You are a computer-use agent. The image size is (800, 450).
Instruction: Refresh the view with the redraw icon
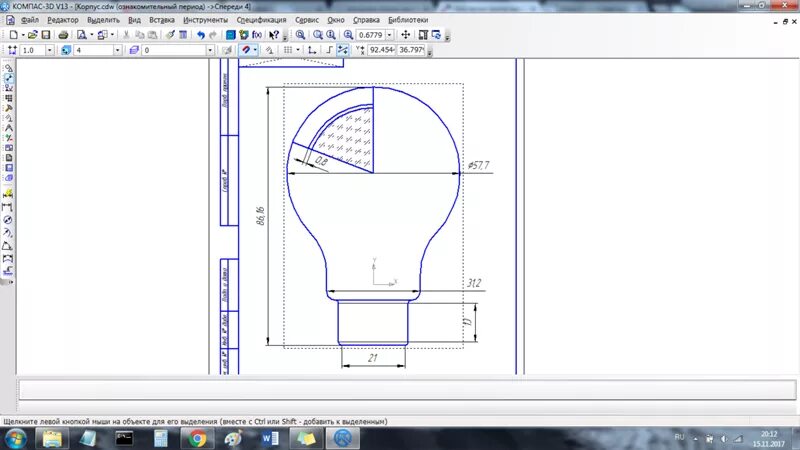(x=436, y=35)
